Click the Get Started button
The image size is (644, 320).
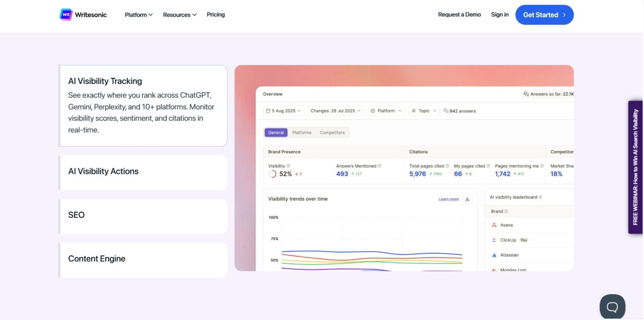pos(544,15)
